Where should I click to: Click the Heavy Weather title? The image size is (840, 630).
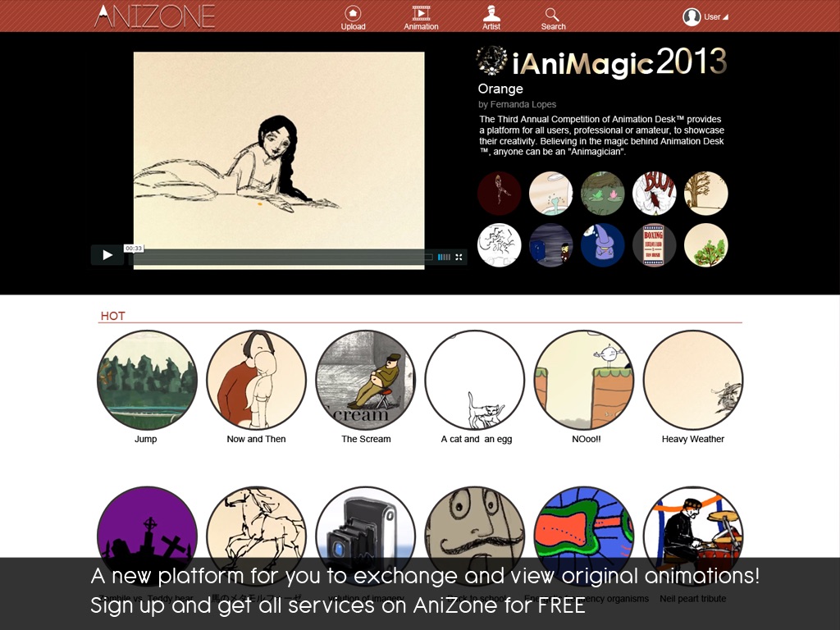coord(692,440)
